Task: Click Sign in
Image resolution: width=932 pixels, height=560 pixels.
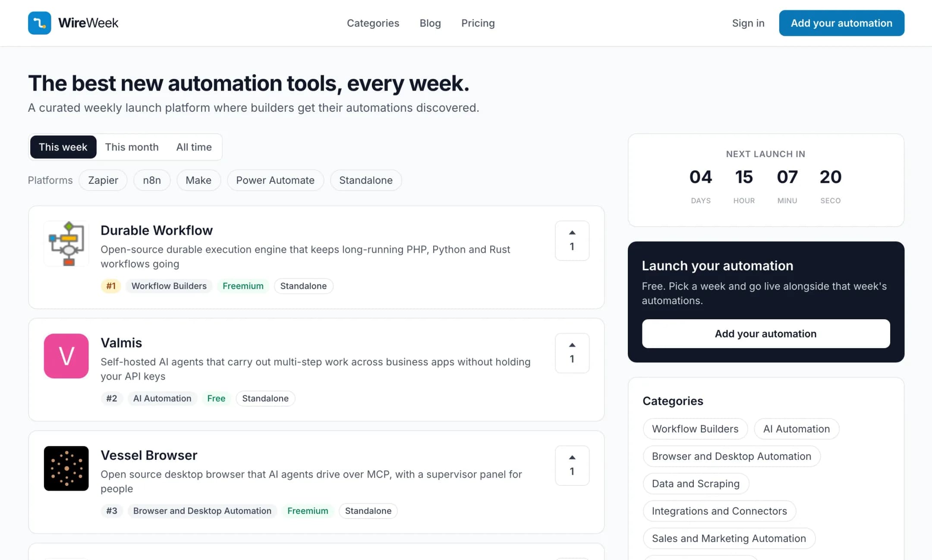Action: 748,23
